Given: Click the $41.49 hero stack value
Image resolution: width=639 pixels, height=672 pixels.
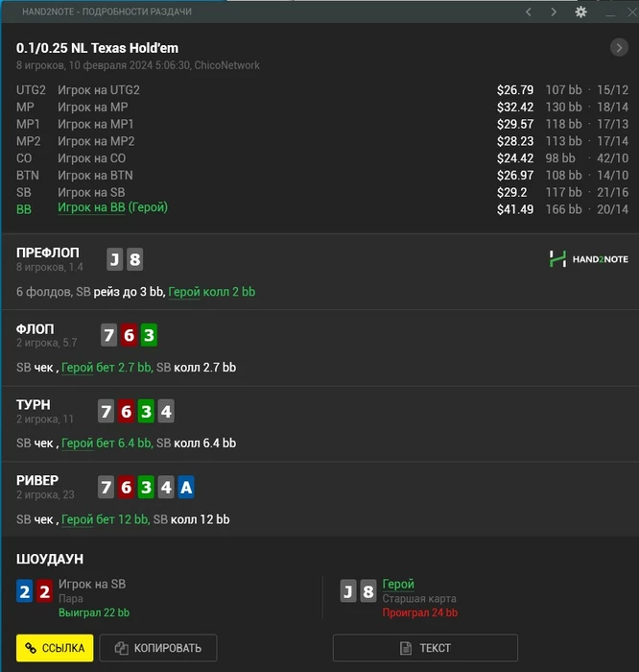Looking at the screenshot, I should pos(515,209).
